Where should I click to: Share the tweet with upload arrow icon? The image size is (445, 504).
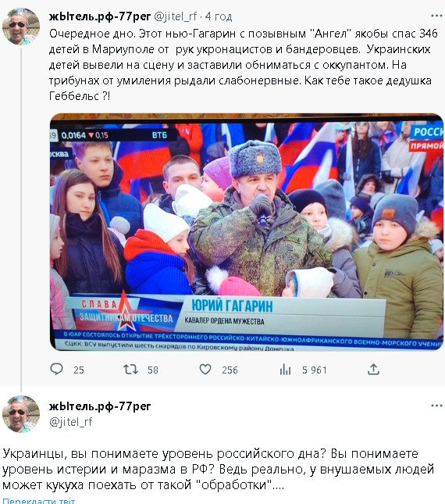point(373,369)
